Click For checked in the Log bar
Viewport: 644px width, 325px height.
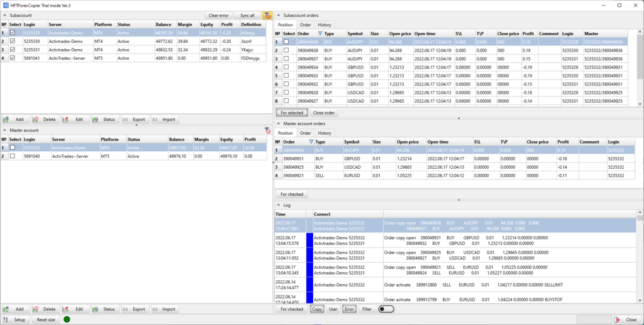point(292,309)
